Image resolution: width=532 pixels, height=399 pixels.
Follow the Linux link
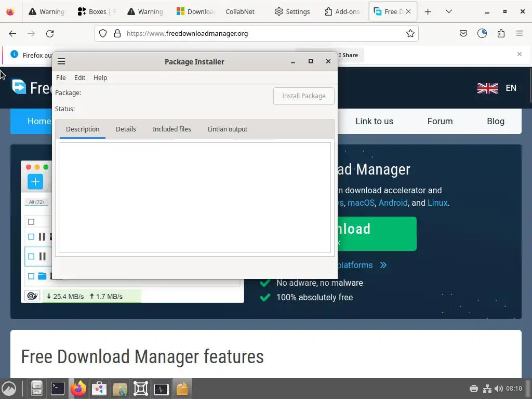click(437, 203)
